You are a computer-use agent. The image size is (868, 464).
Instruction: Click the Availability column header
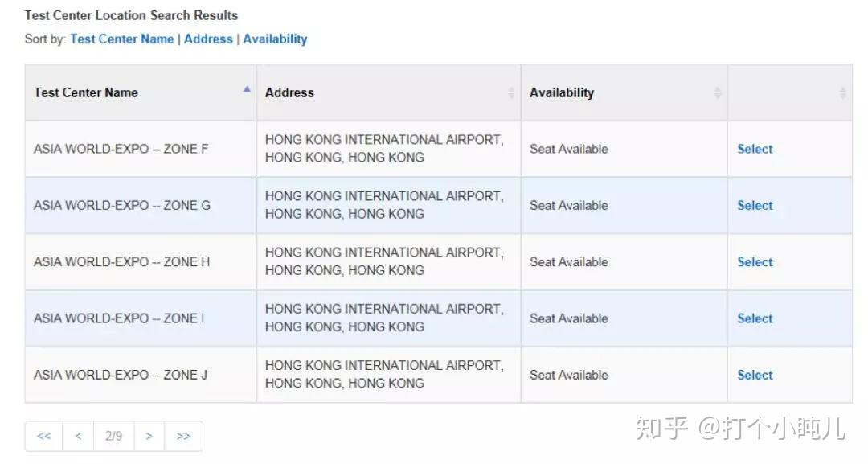click(x=563, y=92)
